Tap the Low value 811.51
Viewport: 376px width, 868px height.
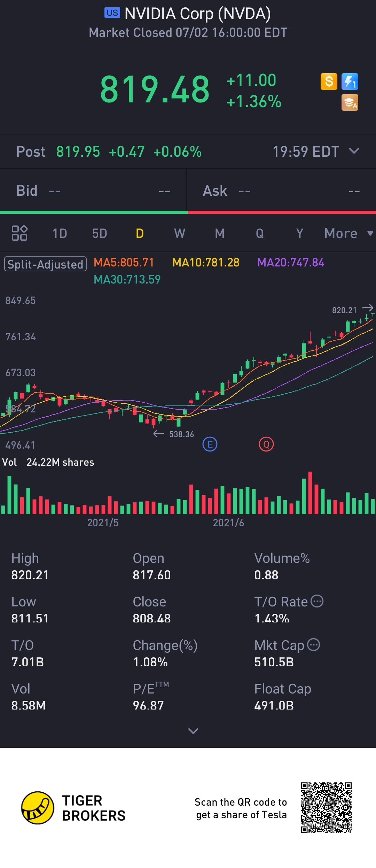tap(30, 618)
